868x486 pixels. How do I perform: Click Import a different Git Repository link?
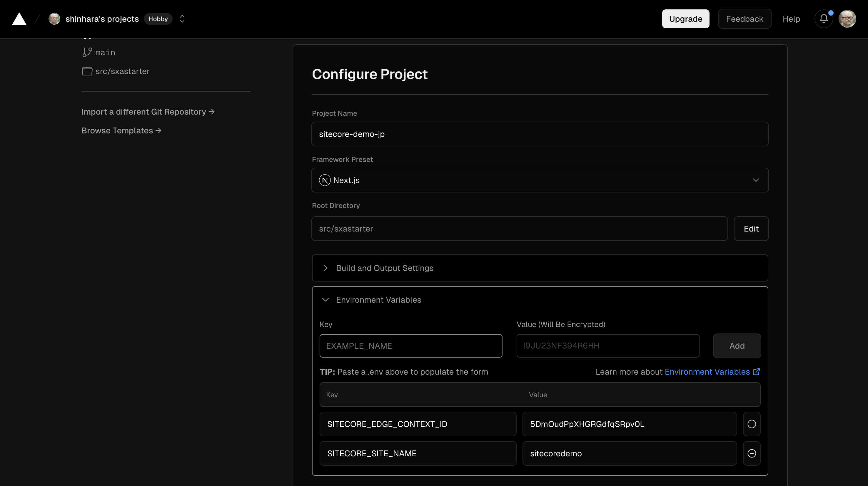[148, 111]
